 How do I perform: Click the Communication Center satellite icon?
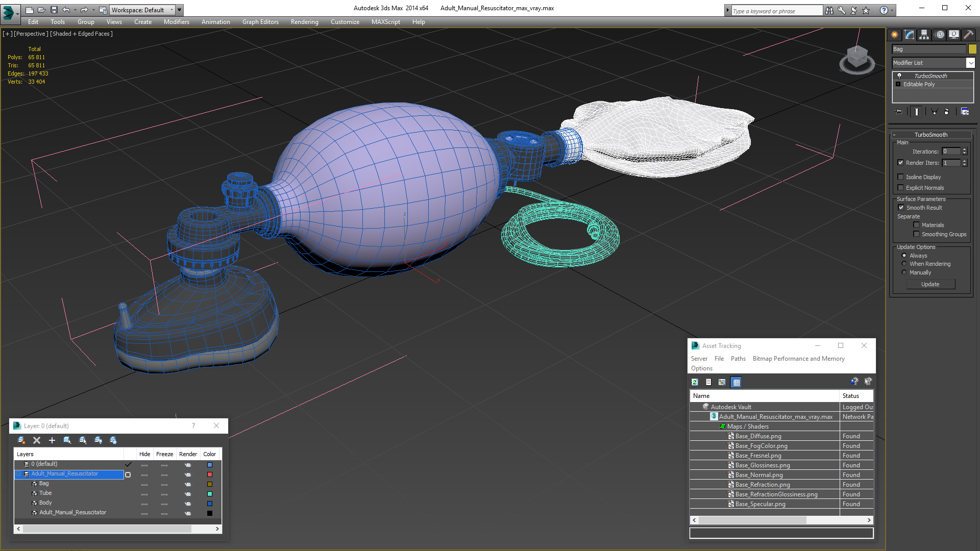tap(853, 10)
